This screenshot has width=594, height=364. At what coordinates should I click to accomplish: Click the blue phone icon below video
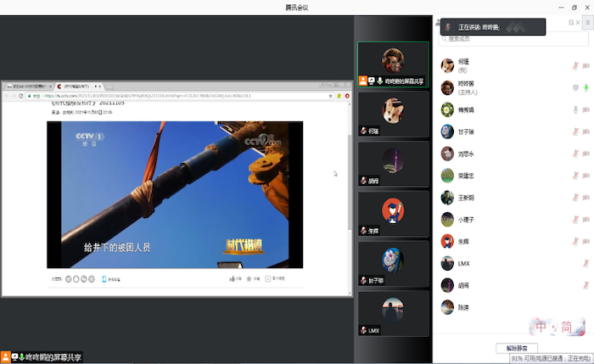coord(104,279)
